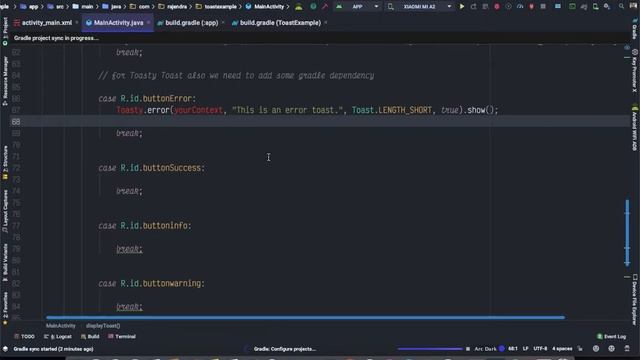Run the app with the green play button

click(x=462, y=7)
